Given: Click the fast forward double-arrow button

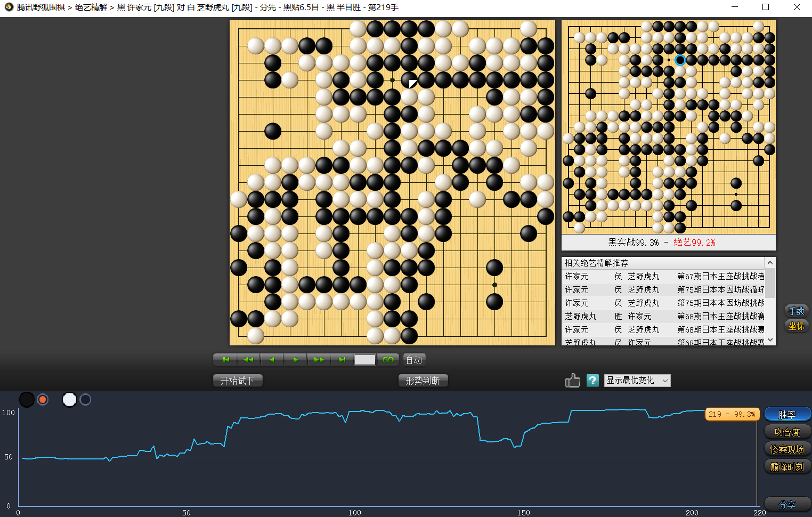Looking at the screenshot, I should click(x=319, y=360).
